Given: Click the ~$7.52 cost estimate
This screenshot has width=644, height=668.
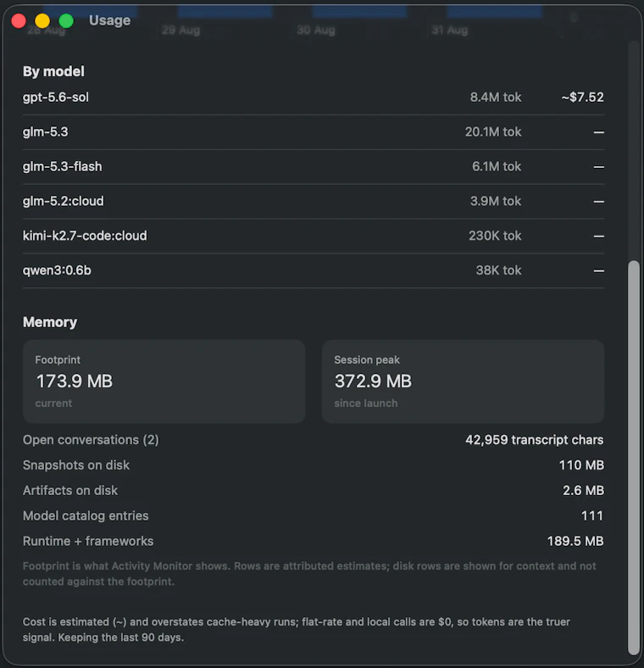Looking at the screenshot, I should click(x=582, y=97).
